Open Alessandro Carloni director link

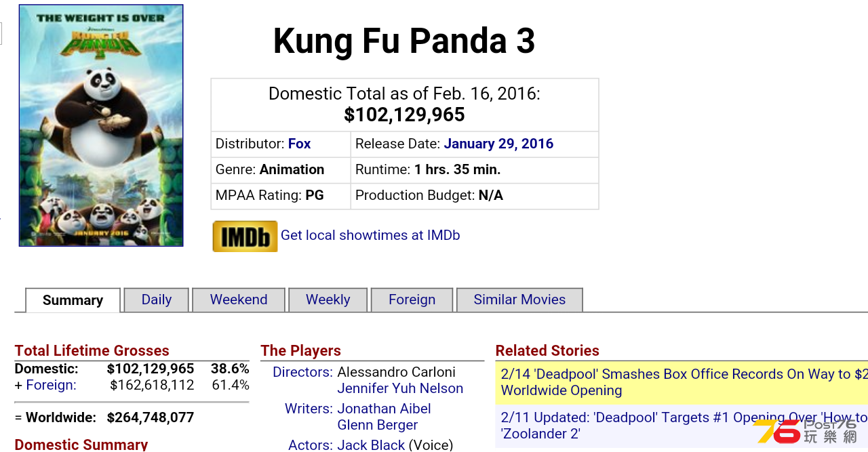click(396, 372)
